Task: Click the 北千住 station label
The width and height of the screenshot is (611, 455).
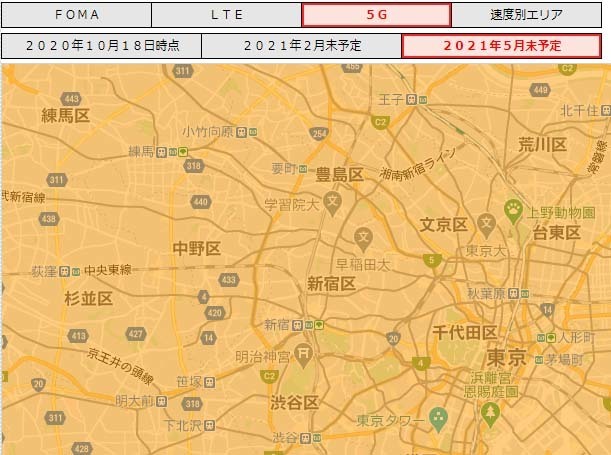Action: click(579, 111)
